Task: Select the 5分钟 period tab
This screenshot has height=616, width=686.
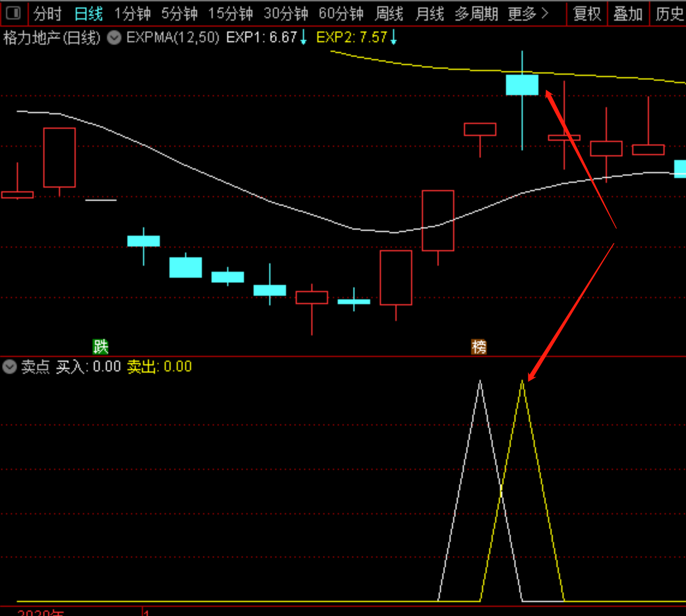Action: coord(179,13)
